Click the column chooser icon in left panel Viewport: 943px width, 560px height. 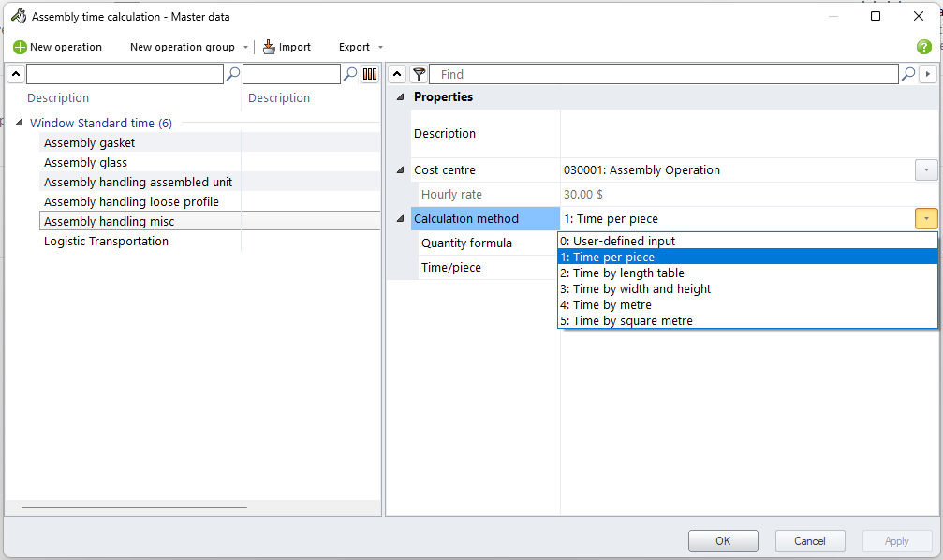pos(370,74)
